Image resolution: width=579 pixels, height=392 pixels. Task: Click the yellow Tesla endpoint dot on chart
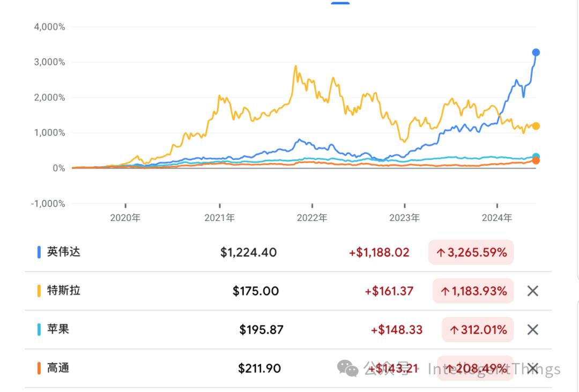coord(536,127)
